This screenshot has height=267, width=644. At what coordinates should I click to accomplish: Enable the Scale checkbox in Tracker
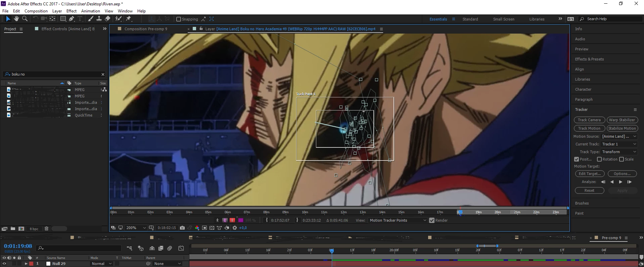tap(622, 159)
